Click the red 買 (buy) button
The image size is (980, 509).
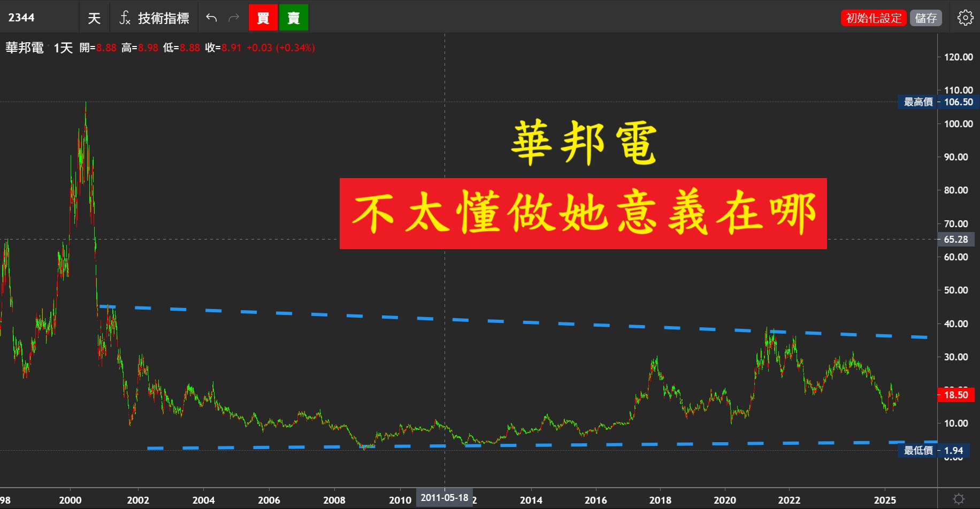(263, 18)
